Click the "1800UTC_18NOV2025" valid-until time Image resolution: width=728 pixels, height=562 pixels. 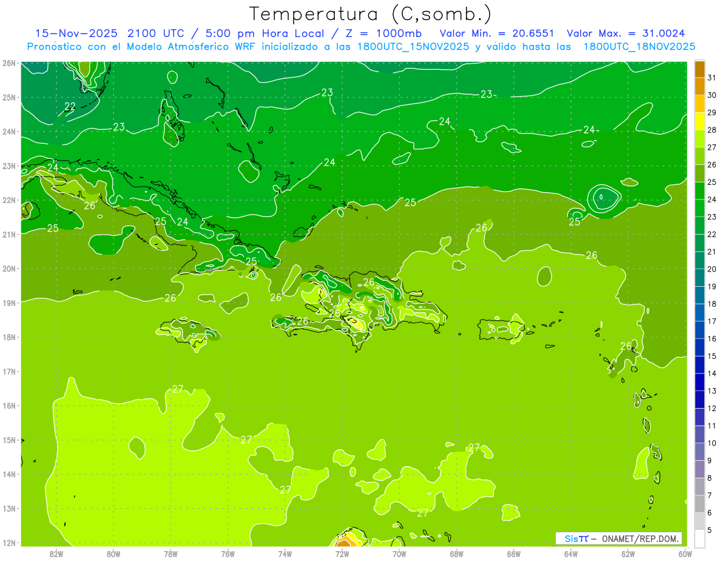pyautogui.click(x=639, y=46)
